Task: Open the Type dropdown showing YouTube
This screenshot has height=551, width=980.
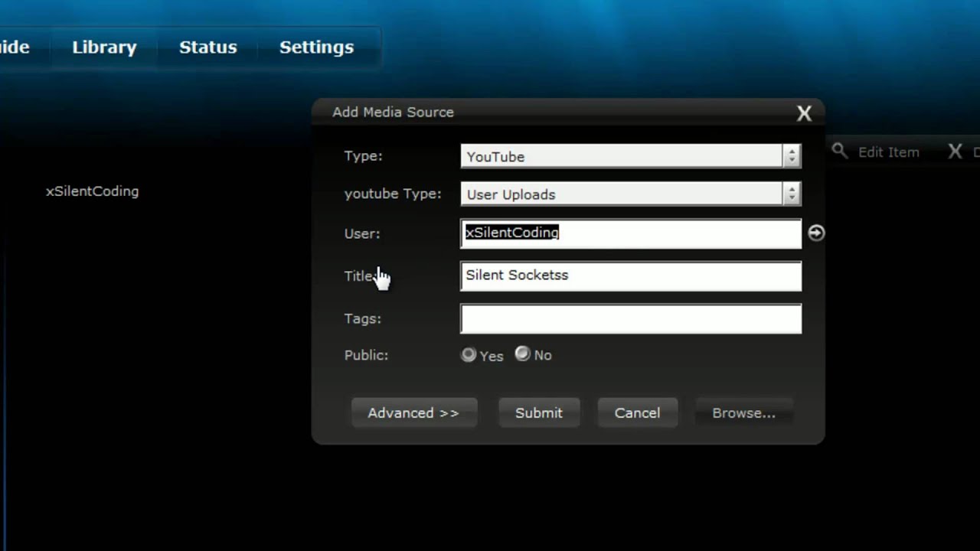Action: click(x=631, y=156)
